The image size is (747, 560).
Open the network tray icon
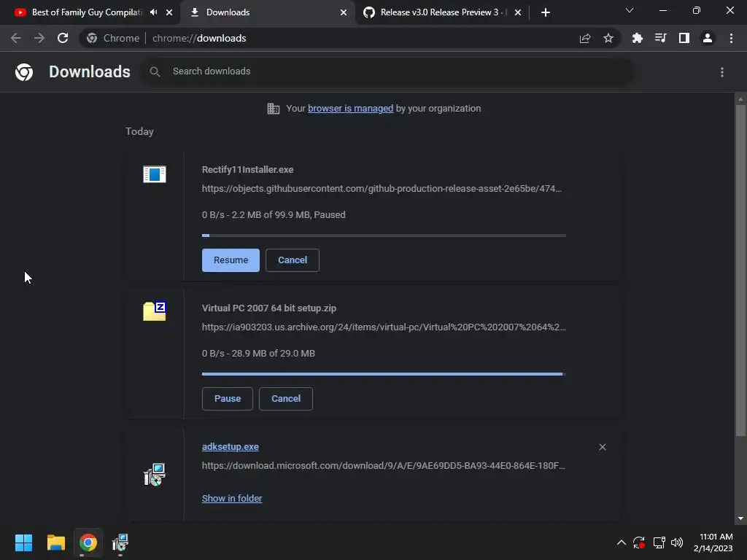659,542
